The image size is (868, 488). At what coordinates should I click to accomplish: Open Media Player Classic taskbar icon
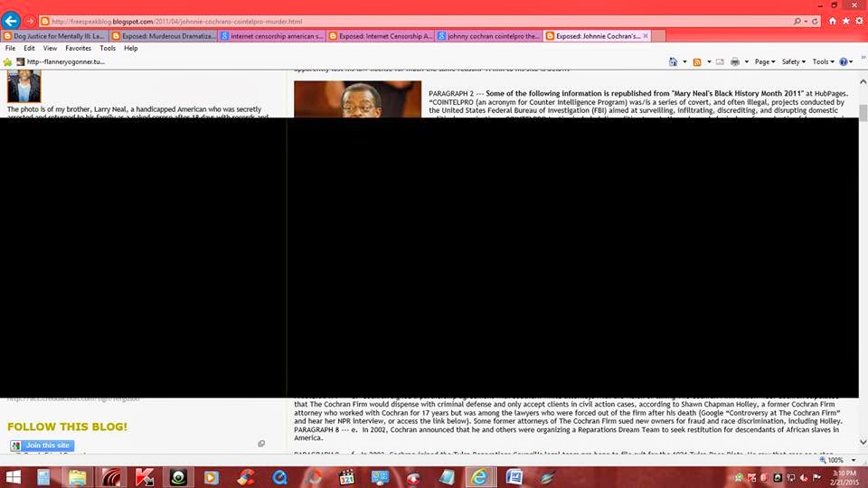click(x=346, y=477)
